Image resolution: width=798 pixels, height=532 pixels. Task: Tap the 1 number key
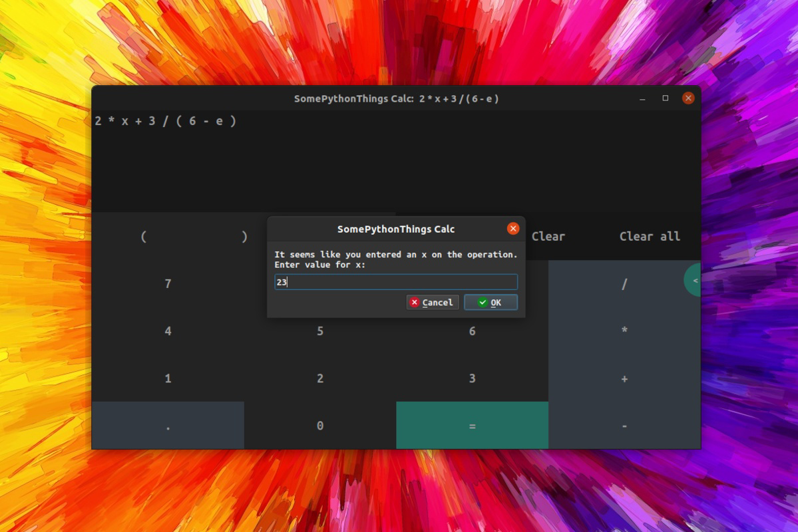coord(168,378)
